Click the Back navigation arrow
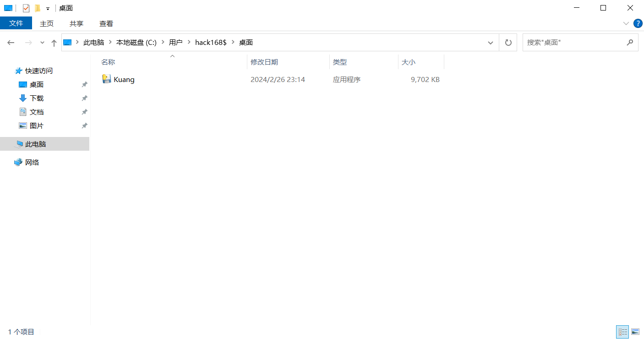This screenshot has height=339, width=644. click(x=11, y=42)
